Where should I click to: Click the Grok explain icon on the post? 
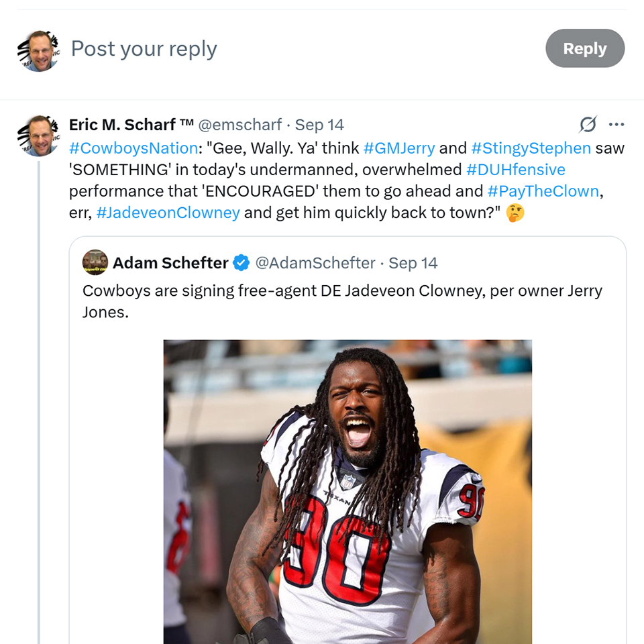point(588,125)
